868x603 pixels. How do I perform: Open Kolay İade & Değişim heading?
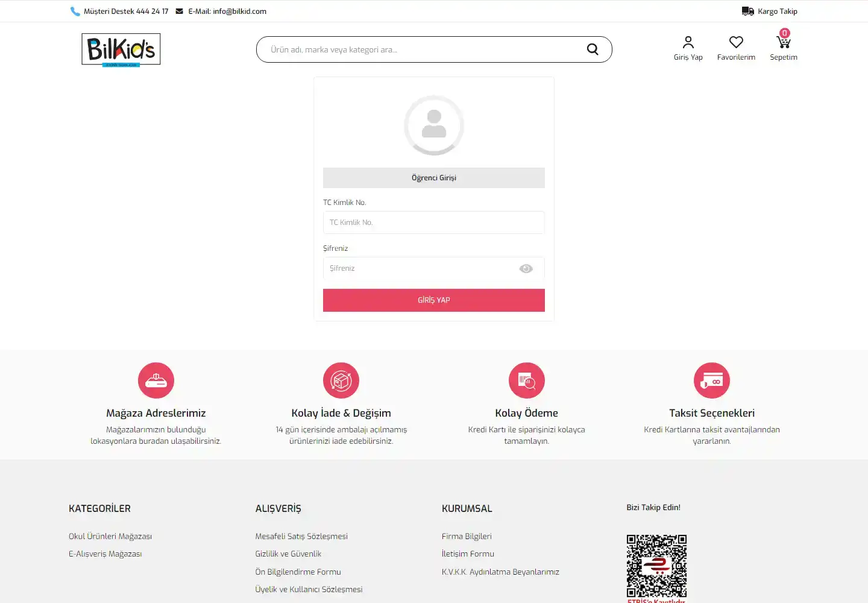341,413
